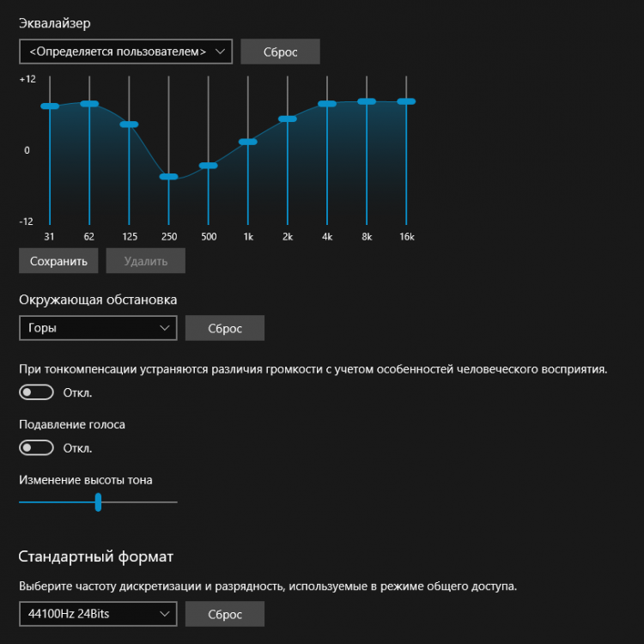Click the 2k band slider handle

tap(288, 118)
